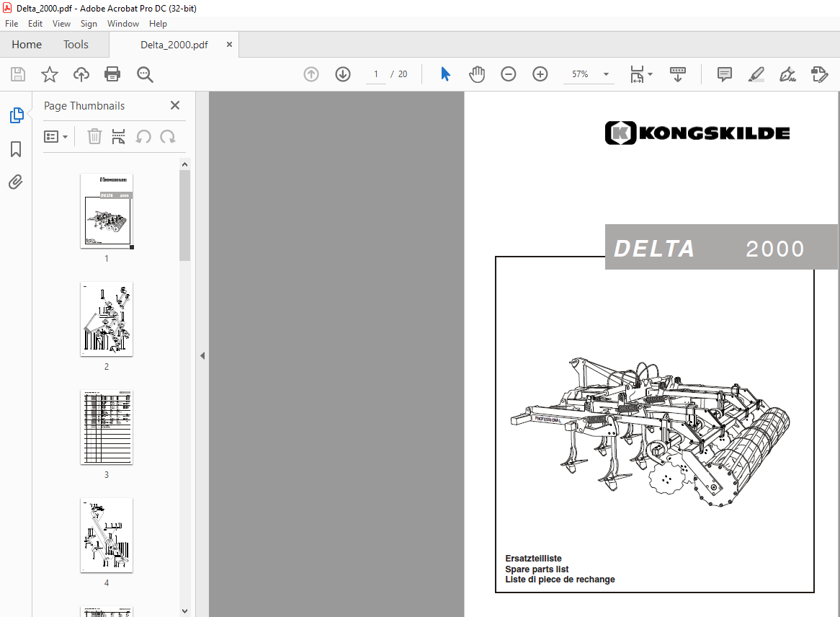Screen dimensions: 840x617
Task: Switch to the Tools tab
Action: click(x=76, y=45)
